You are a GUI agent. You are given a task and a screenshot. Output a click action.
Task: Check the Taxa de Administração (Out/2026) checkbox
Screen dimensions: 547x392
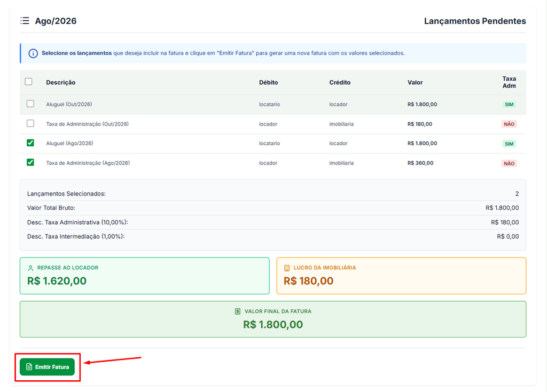30,123
